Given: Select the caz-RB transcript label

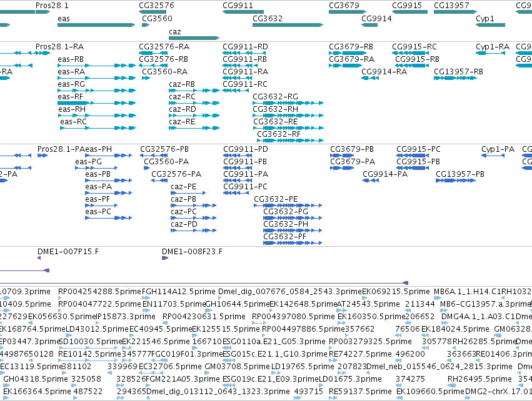Looking at the screenshot, I should [182, 84].
